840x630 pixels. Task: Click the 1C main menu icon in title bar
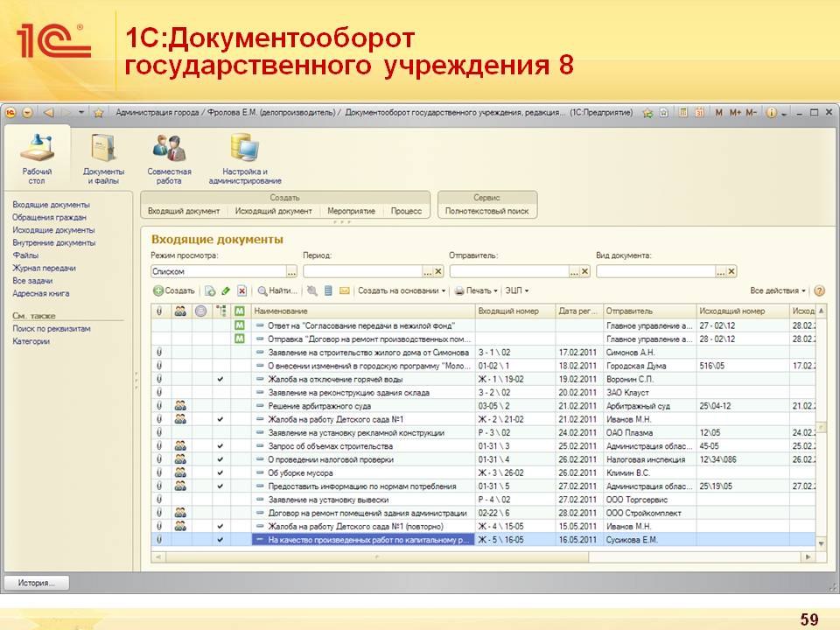(x=11, y=113)
